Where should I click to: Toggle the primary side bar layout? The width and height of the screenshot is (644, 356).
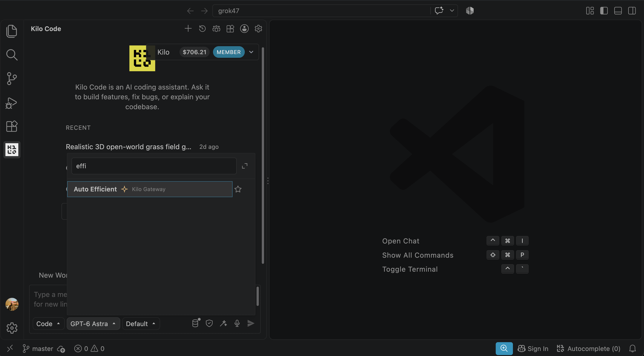[x=604, y=11]
